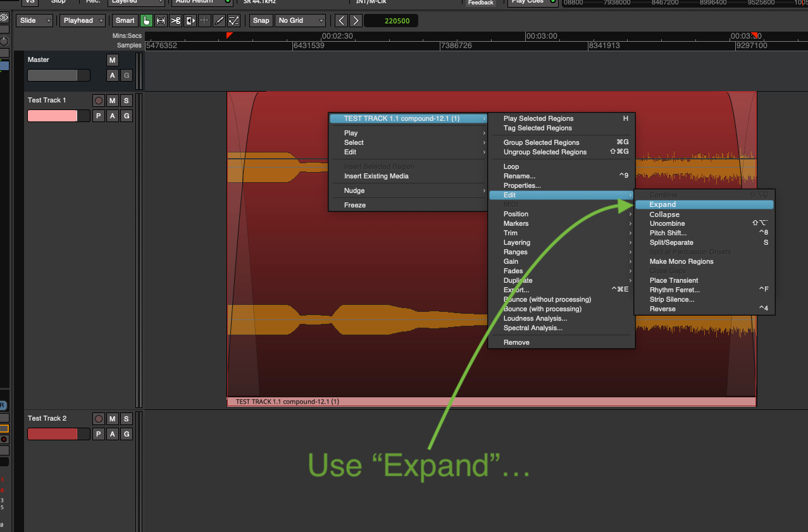
Task: Click the Snap button
Action: click(x=261, y=21)
